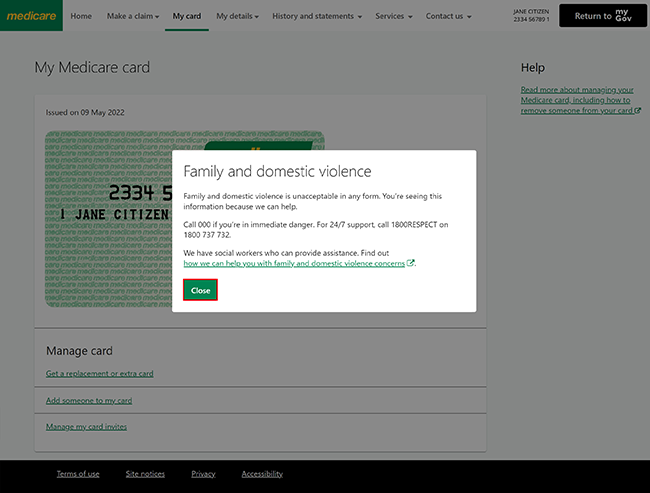650x493 pixels.
Task: Open Terms of use in footer
Action: point(78,474)
